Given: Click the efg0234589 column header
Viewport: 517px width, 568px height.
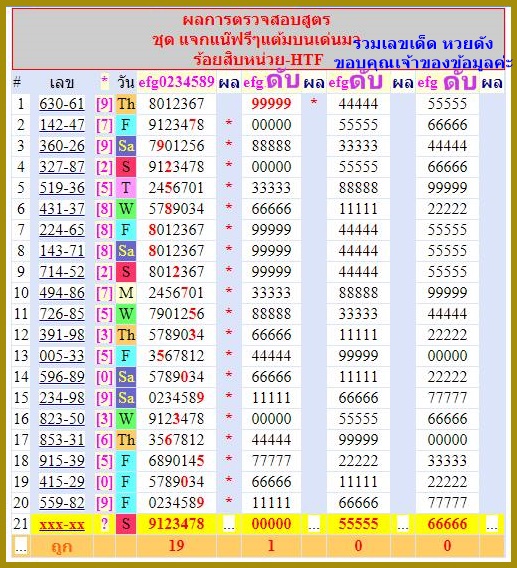Looking at the screenshot, I should tap(176, 82).
